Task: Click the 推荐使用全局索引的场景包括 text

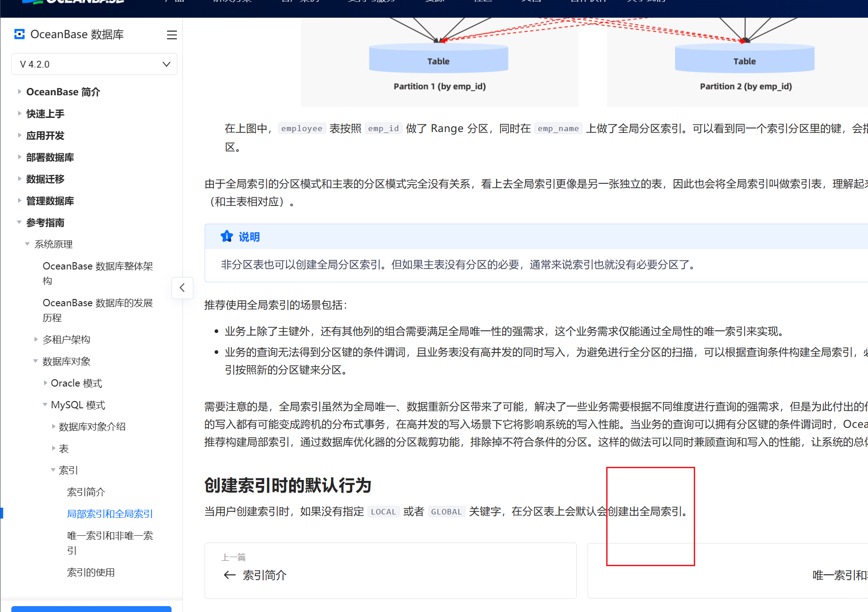Action: tap(275, 305)
